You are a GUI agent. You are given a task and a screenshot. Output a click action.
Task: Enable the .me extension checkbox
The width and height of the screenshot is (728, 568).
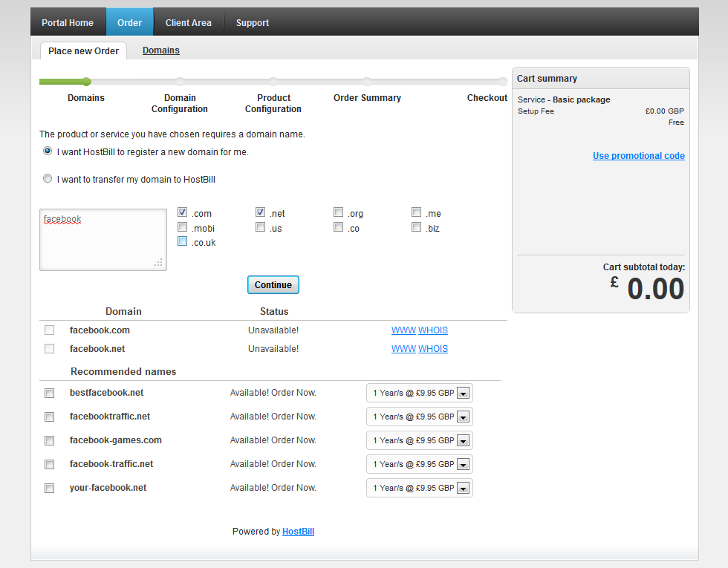(417, 212)
